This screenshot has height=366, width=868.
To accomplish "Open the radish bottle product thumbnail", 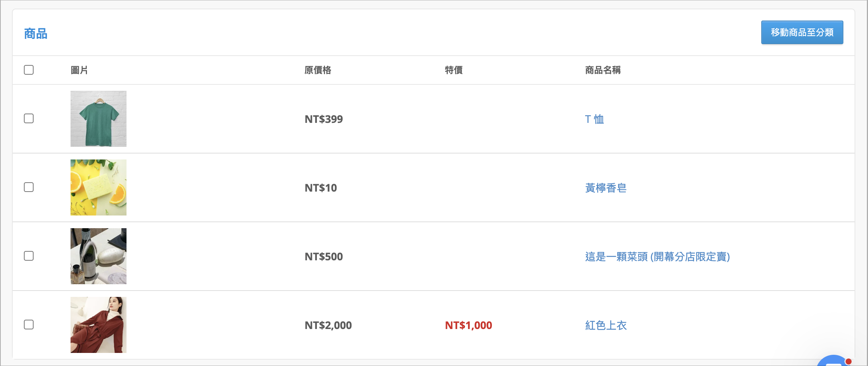I will point(99,256).
